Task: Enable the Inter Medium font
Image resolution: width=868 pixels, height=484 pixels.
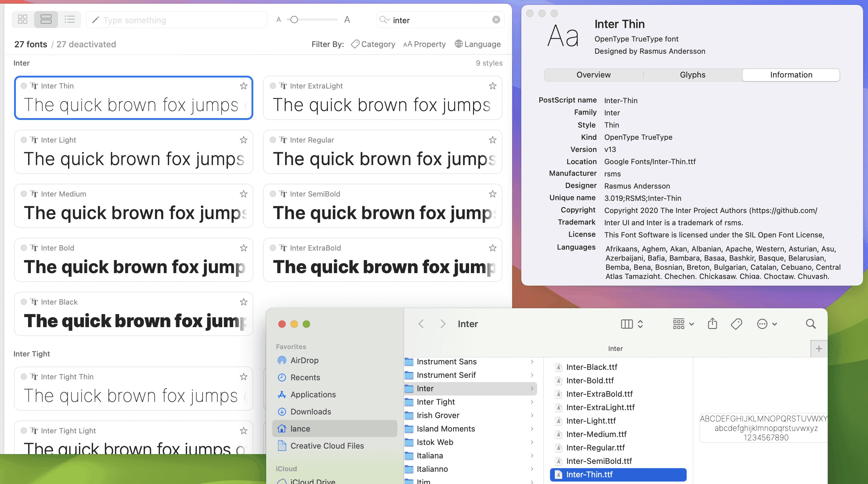Action: click(24, 194)
